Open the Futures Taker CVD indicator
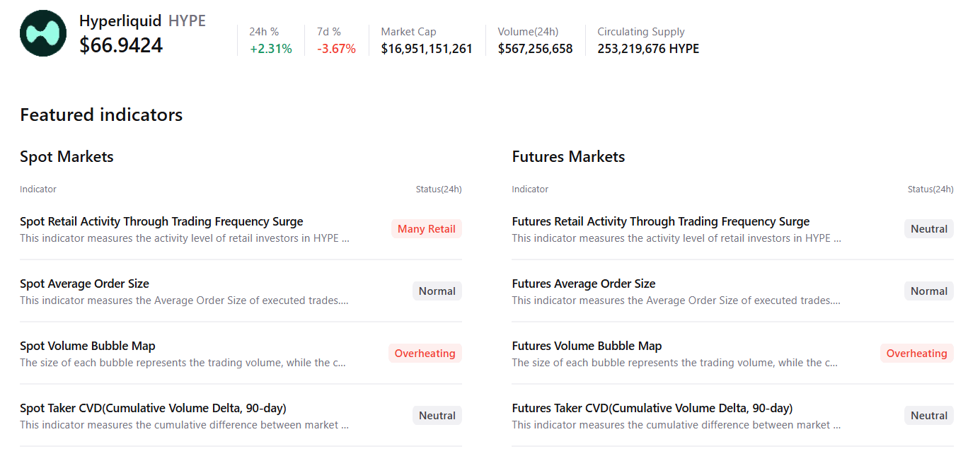The height and width of the screenshot is (461, 980). (652, 408)
